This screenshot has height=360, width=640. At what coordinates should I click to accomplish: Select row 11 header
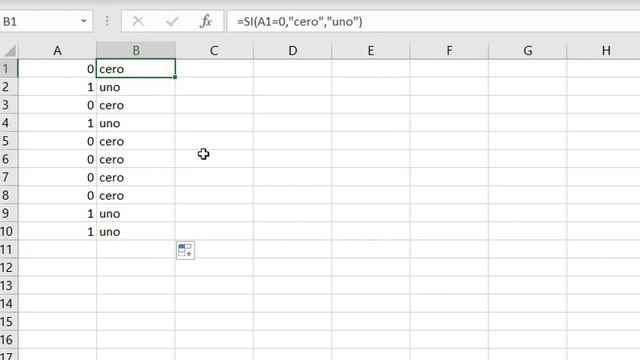point(9,249)
